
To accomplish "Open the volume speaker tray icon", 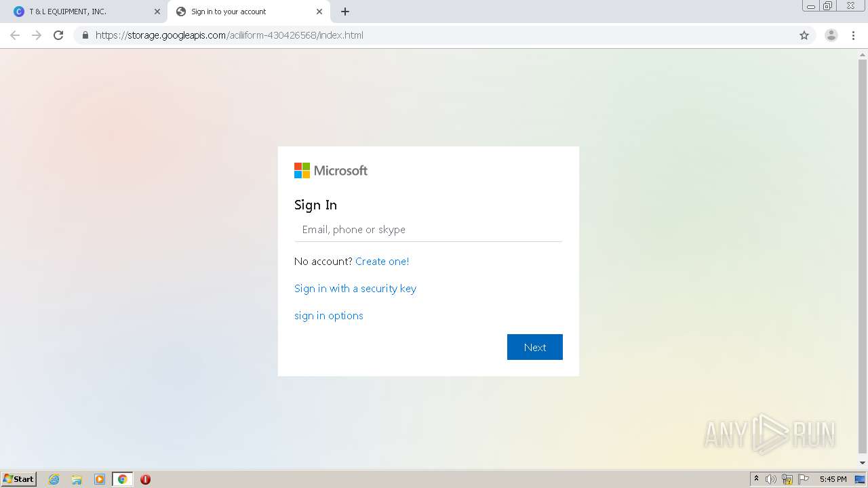I will (771, 479).
